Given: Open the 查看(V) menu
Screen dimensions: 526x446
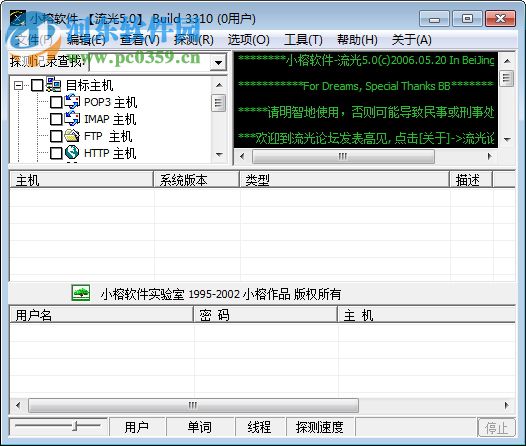Looking at the screenshot, I should coord(140,40).
